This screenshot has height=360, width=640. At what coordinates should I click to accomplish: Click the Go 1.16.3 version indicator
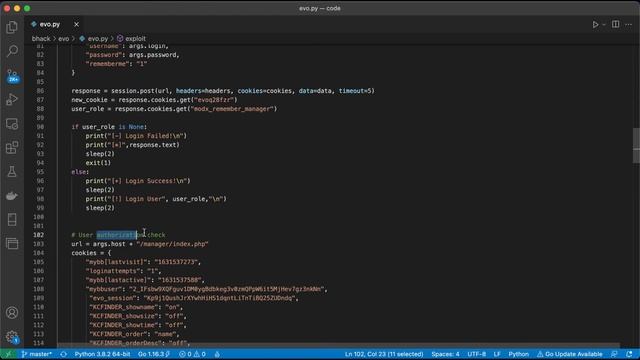coord(154,354)
